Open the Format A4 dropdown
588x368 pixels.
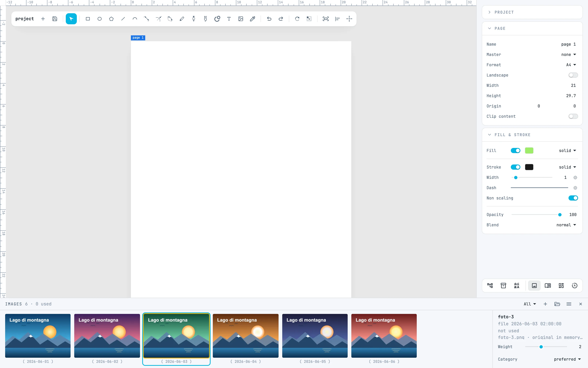(571, 65)
